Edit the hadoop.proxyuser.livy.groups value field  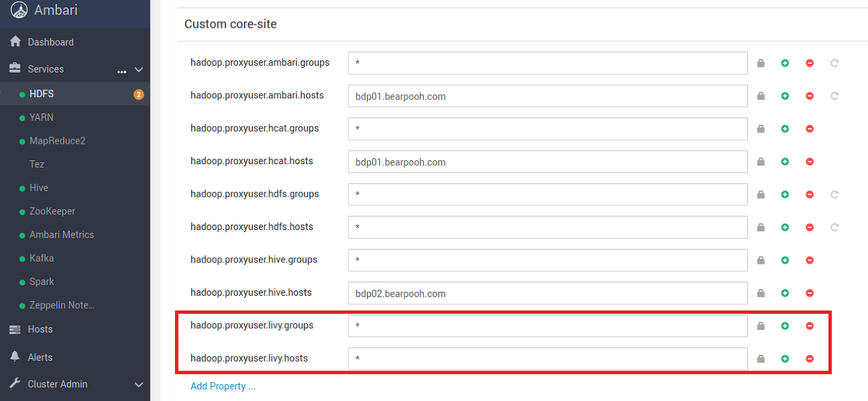click(x=548, y=326)
